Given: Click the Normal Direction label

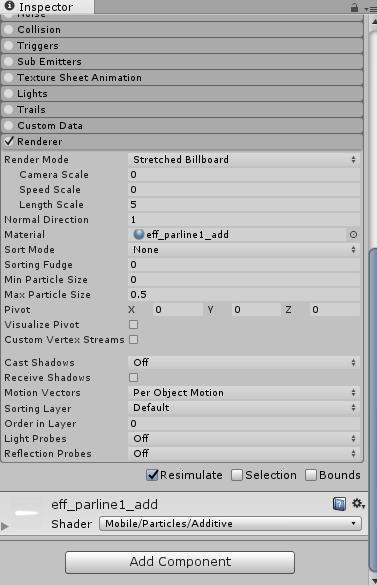Looking at the screenshot, I should (46, 219).
